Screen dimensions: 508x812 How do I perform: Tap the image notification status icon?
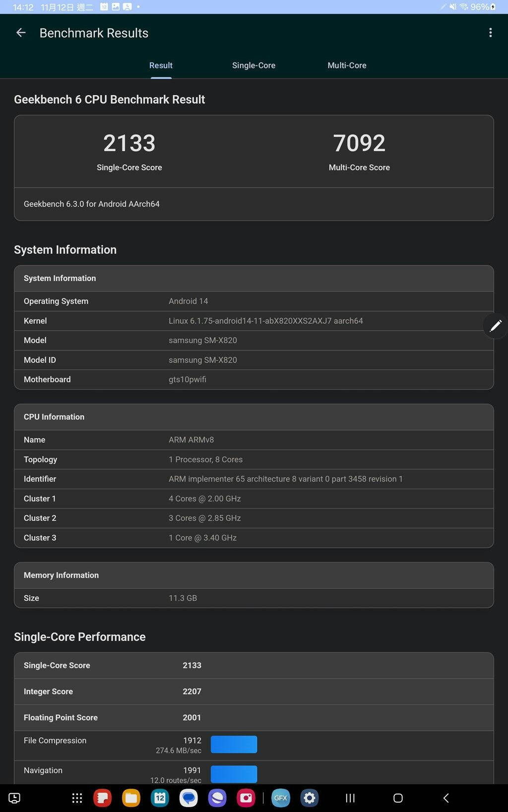point(116,6)
